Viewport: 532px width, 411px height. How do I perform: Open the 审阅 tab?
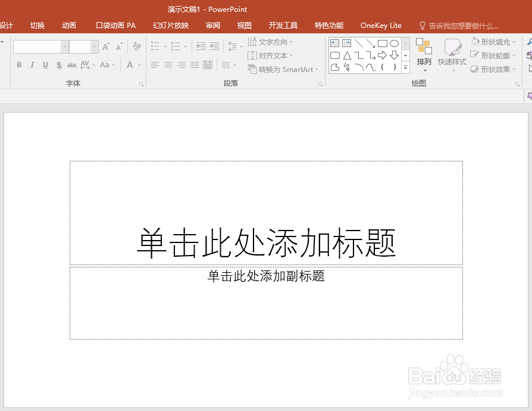click(213, 26)
